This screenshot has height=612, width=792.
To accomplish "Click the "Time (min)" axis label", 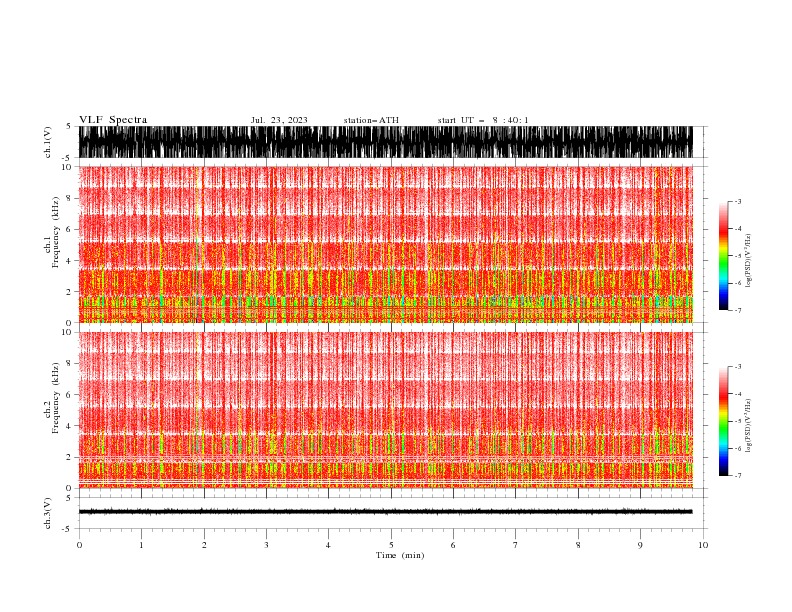I will pyautogui.click(x=400, y=555).
